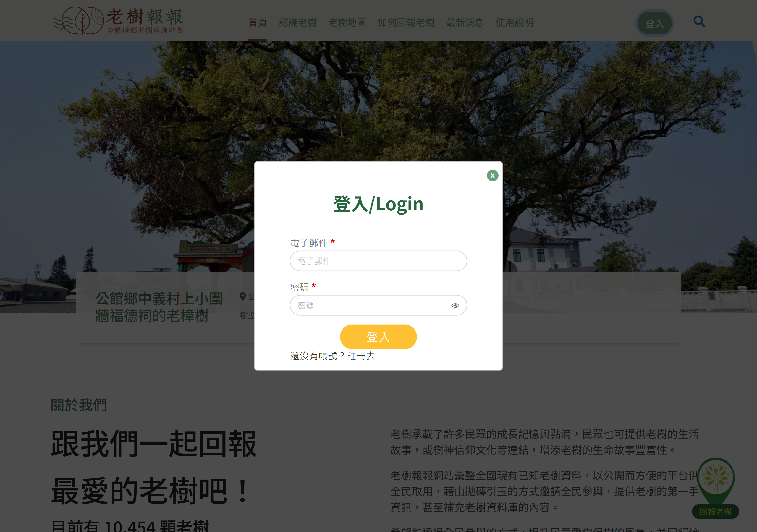Open the 還沒有帳號？註冊去... link
Screen dimensions: 757x532
[336, 356]
